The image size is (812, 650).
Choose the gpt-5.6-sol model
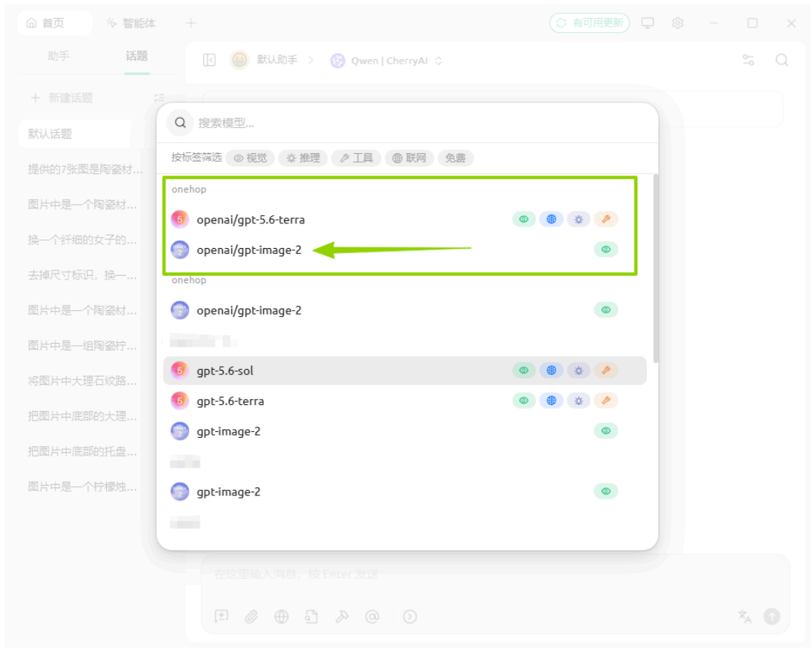click(x=405, y=371)
